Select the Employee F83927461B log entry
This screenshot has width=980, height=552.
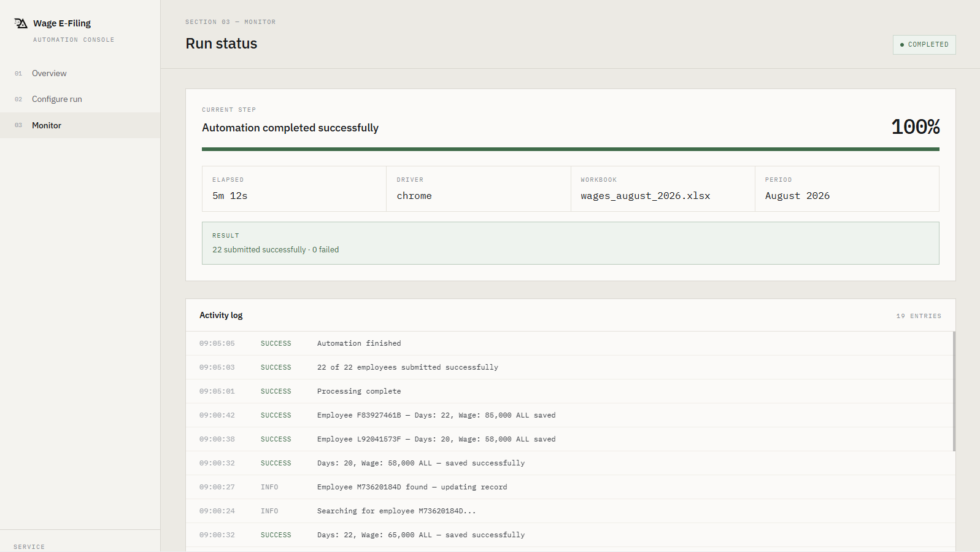click(x=569, y=415)
